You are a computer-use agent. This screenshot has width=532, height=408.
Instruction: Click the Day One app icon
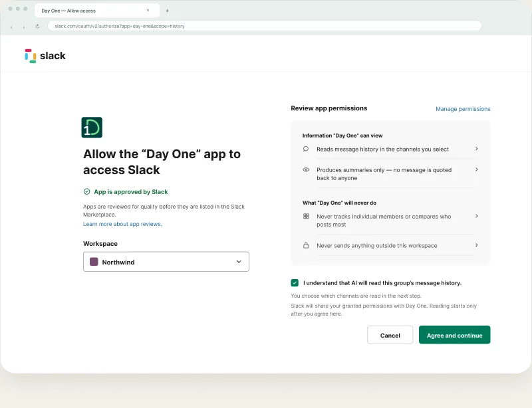point(92,128)
